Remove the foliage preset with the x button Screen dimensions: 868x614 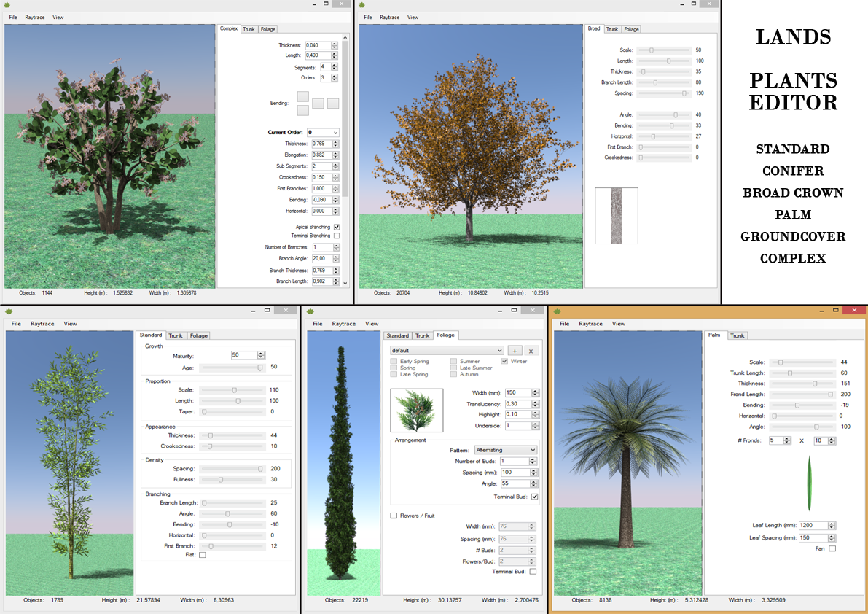click(x=531, y=351)
